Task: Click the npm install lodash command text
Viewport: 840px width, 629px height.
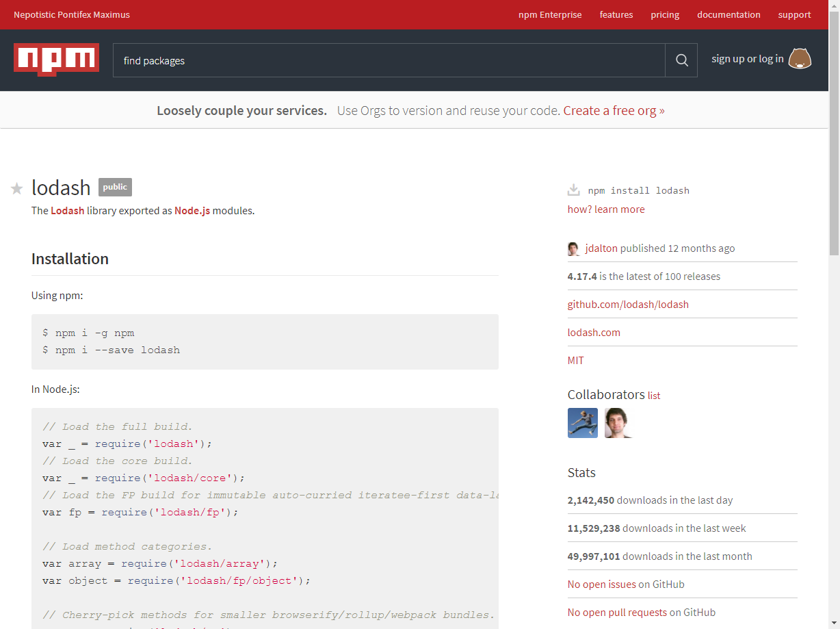Action: coord(639,191)
